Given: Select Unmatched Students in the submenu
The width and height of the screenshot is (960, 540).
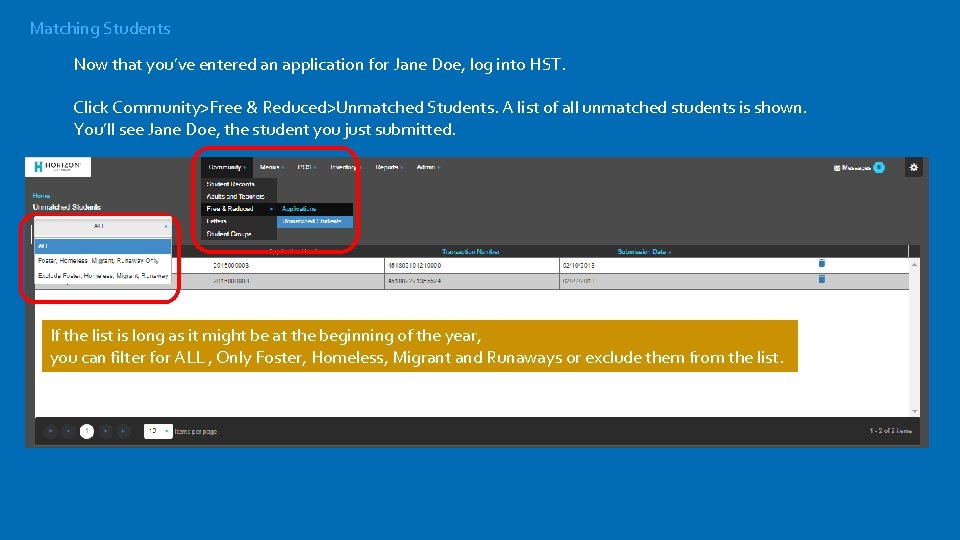Looking at the screenshot, I should 315,221.
